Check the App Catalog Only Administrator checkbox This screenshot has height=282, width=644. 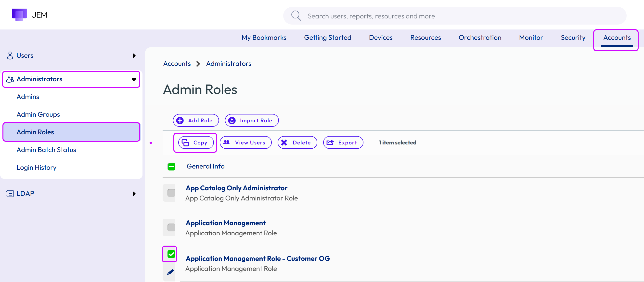pos(171,193)
